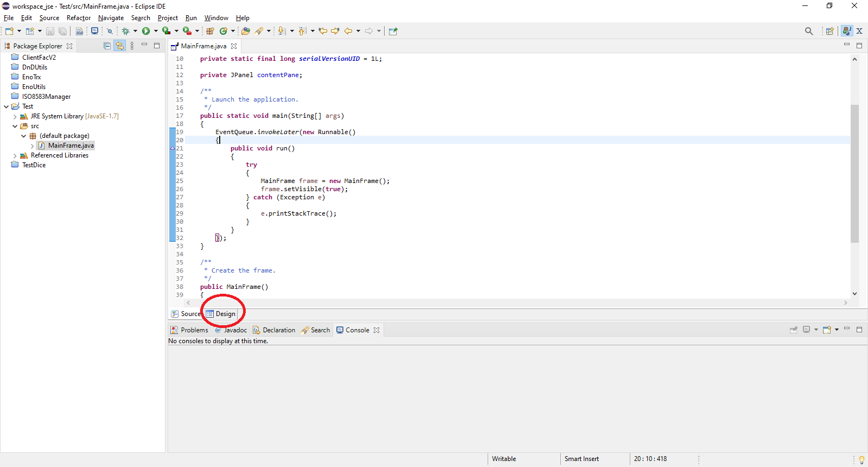The width and height of the screenshot is (868, 467).
Task: Click the editor scroll down arrow
Action: pos(854,294)
